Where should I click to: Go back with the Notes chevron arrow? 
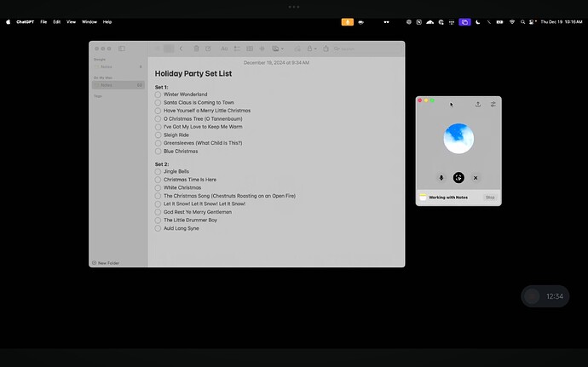(x=181, y=49)
